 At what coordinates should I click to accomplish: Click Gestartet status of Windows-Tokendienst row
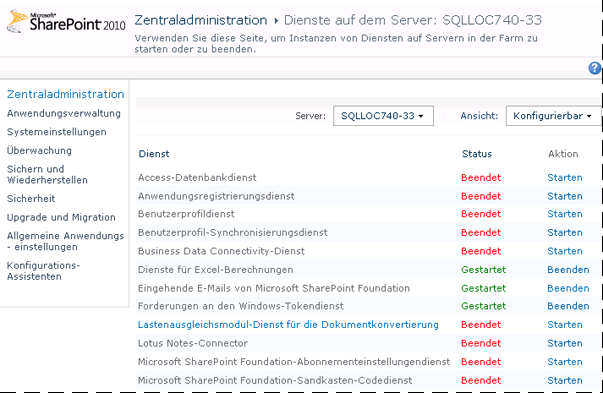point(483,306)
